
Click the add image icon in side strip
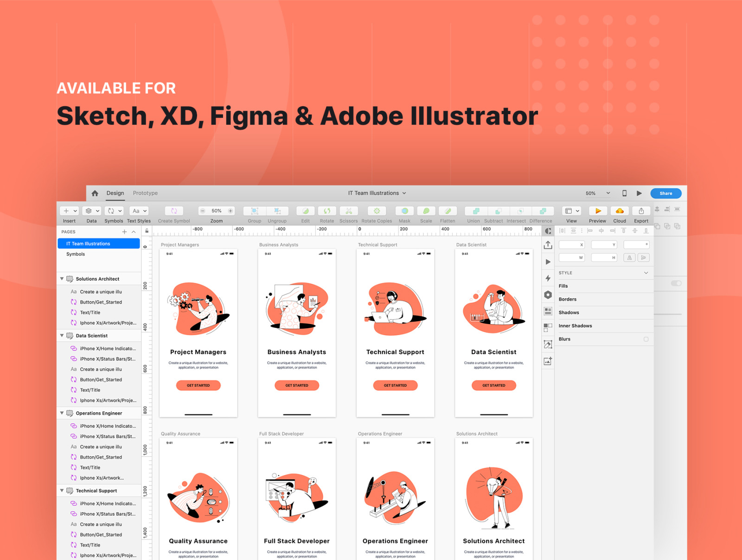[x=548, y=361]
